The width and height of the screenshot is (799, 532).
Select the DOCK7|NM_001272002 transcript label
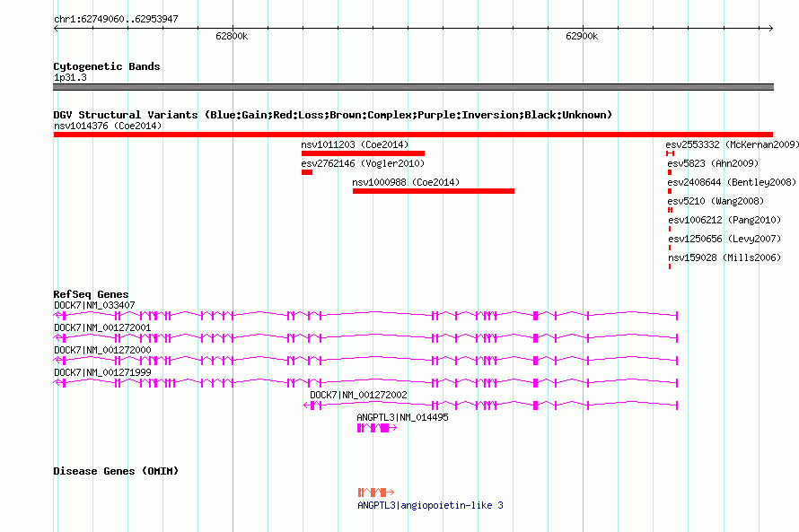(x=359, y=395)
